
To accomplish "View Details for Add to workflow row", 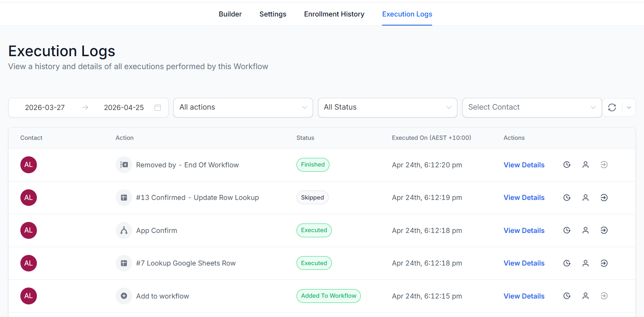I will click(x=524, y=296).
